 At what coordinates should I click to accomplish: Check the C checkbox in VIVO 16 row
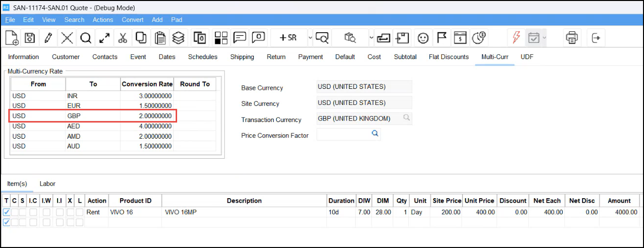pos(14,212)
